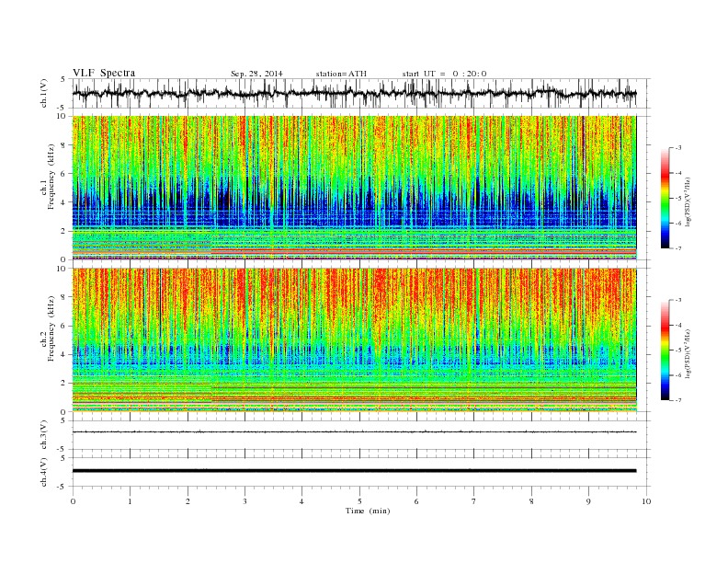The width and height of the screenshot is (728, 563).
Task: Click time axis tick label "3"
Action: (x=245, y=501)
